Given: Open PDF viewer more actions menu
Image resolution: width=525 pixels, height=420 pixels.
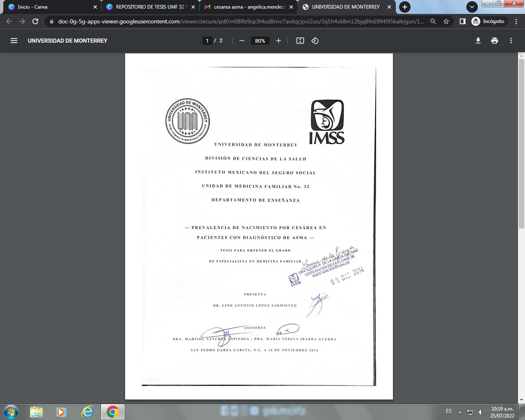Looking at the screenshot, I should click(511, 41).
